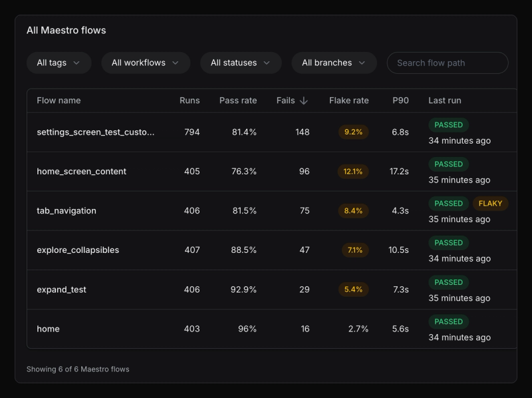Click the 6.8s P90 value
The width and height of the screenshot is (532, 398).
(400, 132)
